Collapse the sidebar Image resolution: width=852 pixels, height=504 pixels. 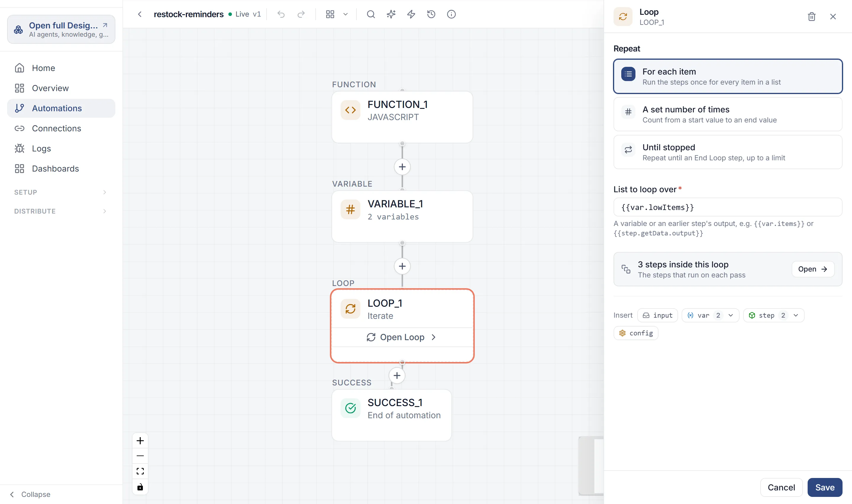pos(30,495)
